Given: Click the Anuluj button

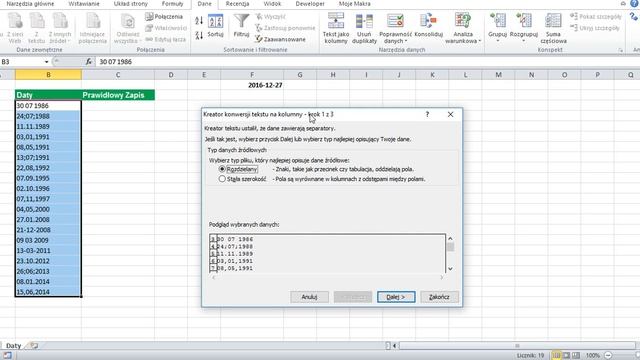Looking at the screenshot, I should point(309,297).
